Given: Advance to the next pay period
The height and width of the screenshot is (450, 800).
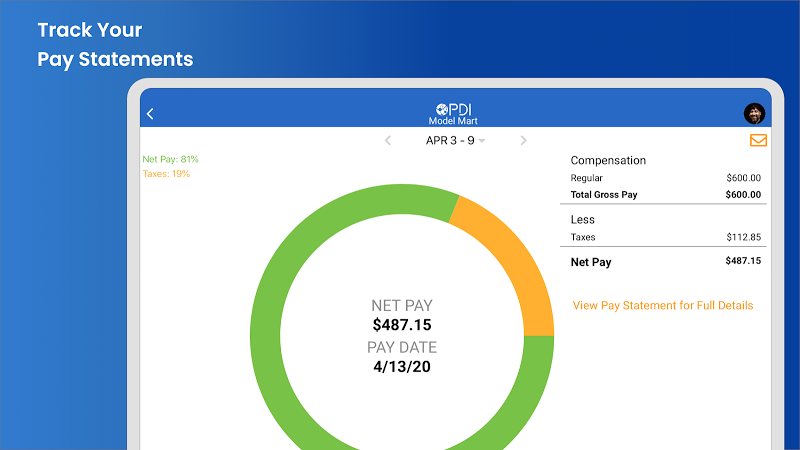Looking at the screenshot, I should [523, 140].
